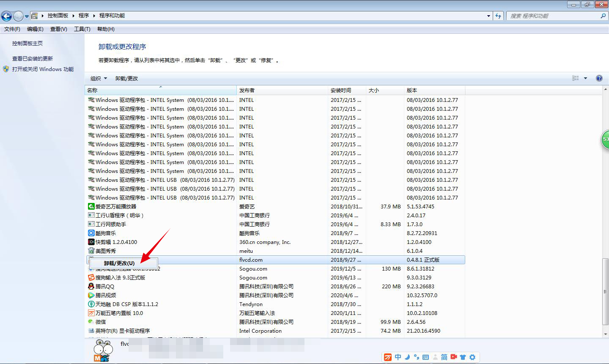Expand the 控制面板 breadcrumb arrow
The height and width of the screenshot is (364, 609).
[73, 16]
